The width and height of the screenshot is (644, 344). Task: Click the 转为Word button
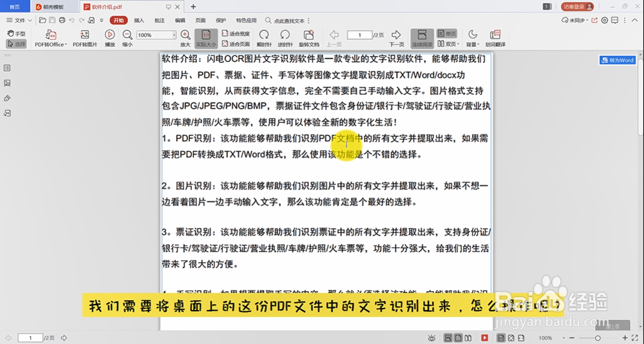[x=618, y=60]
